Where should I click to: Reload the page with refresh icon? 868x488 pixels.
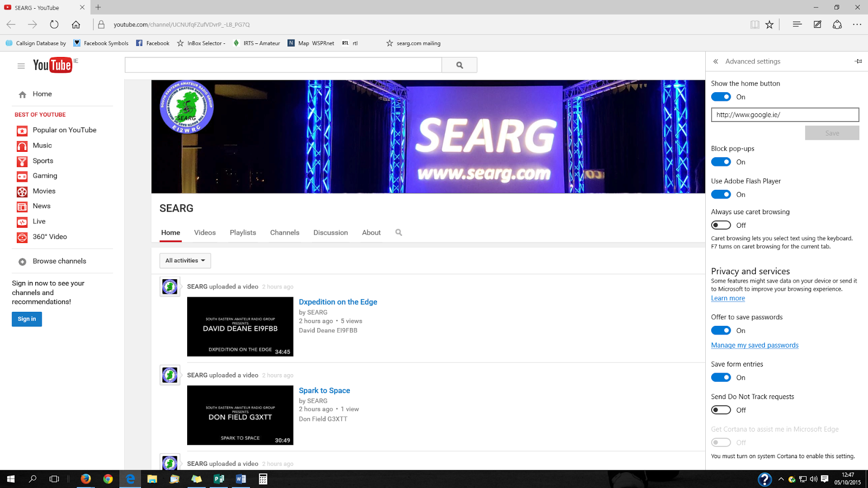coord(54,24)
